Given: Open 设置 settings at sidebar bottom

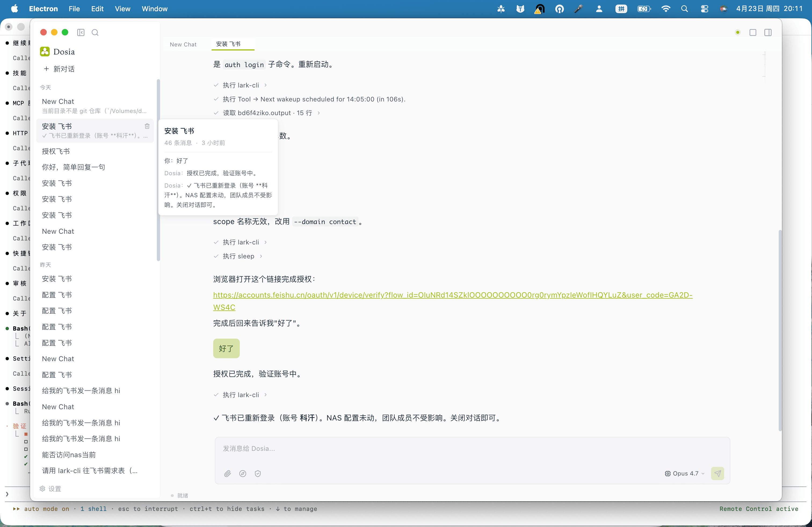Looking at the screenshot, I should (50, 488).
